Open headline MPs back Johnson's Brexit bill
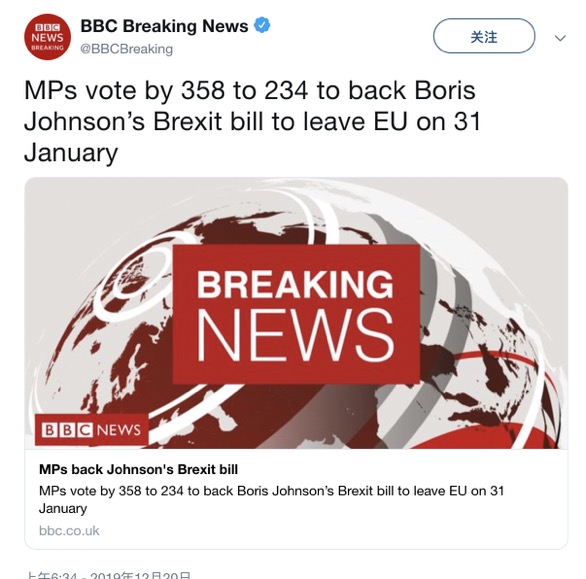586x579 pixels. (x=138, y=469)
